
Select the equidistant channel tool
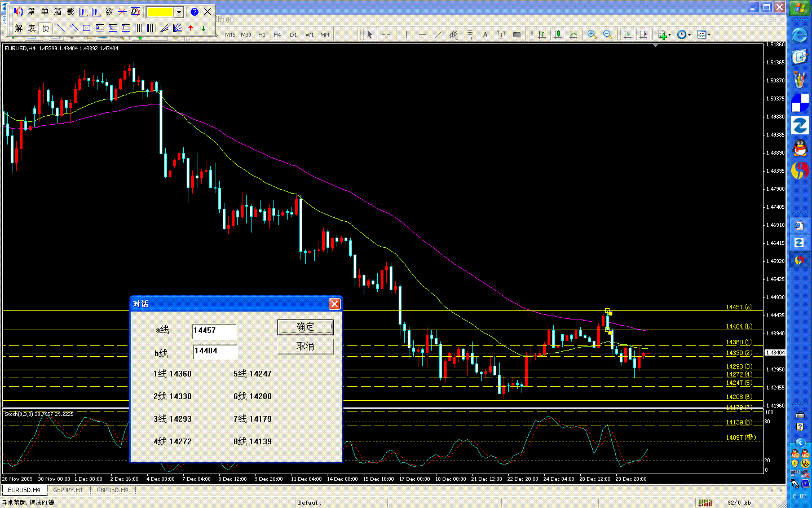coord(453,34)
